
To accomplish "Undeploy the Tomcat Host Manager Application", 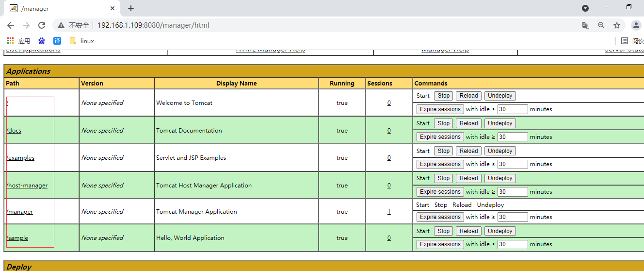I will click(500, 178).
